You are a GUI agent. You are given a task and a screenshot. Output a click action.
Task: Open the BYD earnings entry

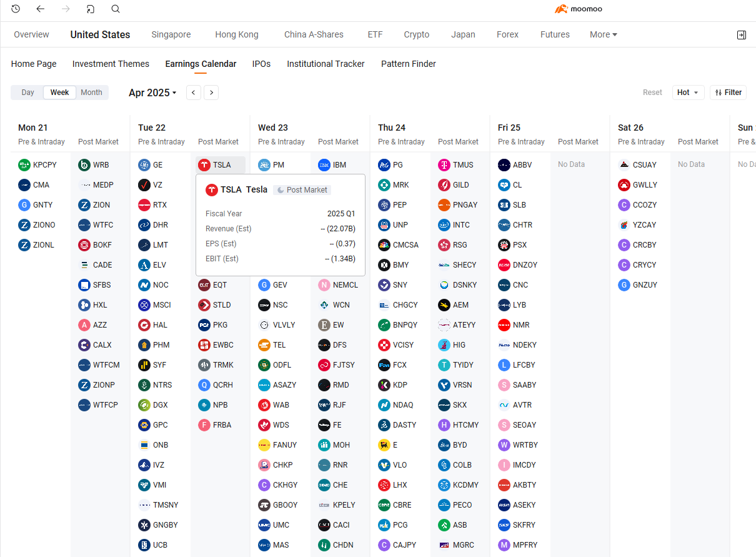(x=453, y=445)
